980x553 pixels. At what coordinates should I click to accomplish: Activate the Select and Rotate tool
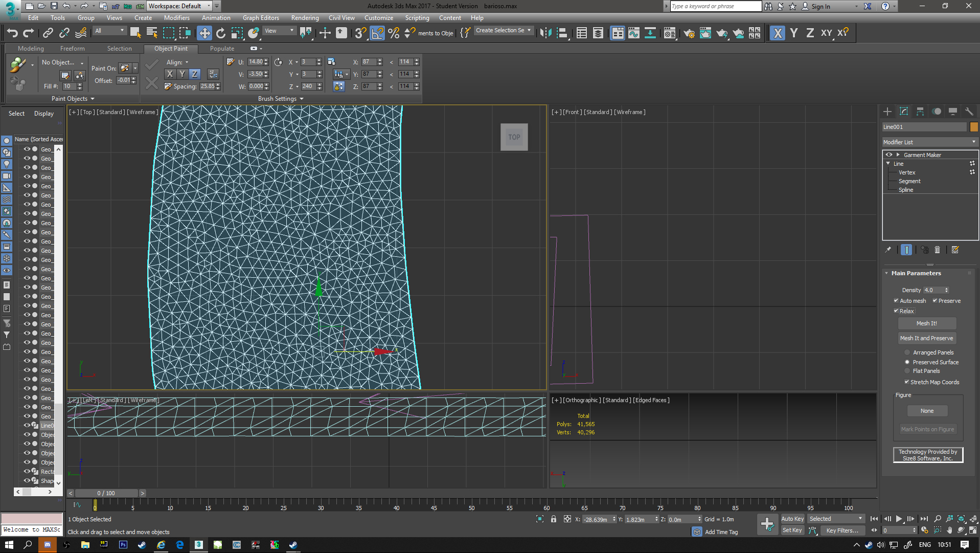[x=221, y=33]
